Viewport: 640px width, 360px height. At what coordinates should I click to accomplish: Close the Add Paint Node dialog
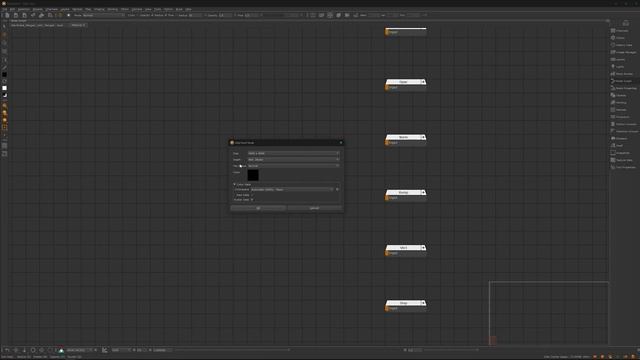click(341, 142)
